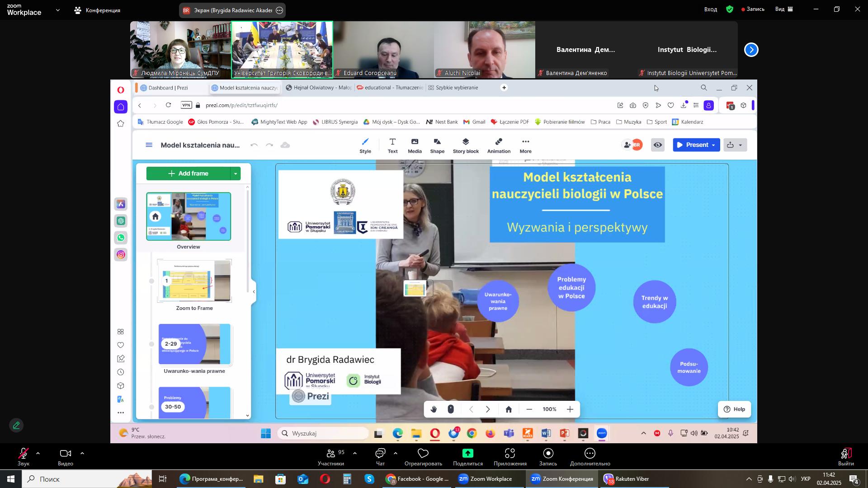Viewport: 868px width, 488px height.
Task: Click the Record button icon
Action: click(548, 454)
